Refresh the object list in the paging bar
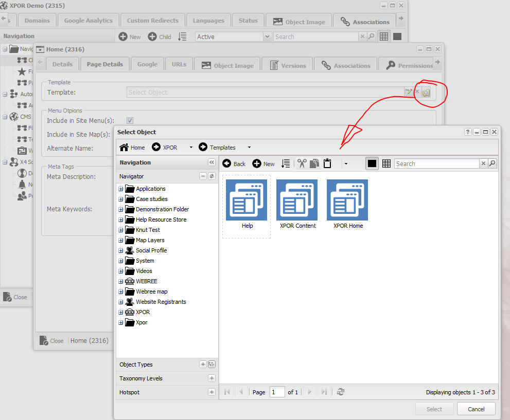 click(341, 392)
